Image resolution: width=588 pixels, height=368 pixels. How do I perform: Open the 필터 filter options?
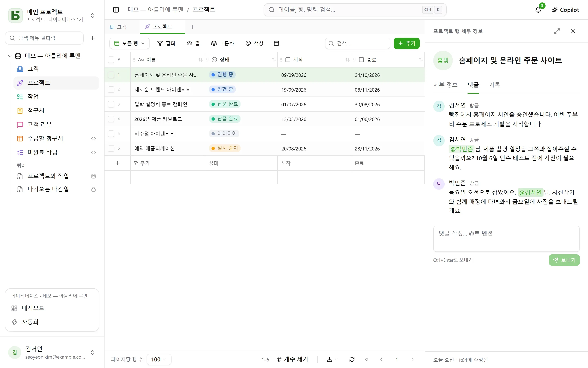pyautogui.click(x=166, y=43)
